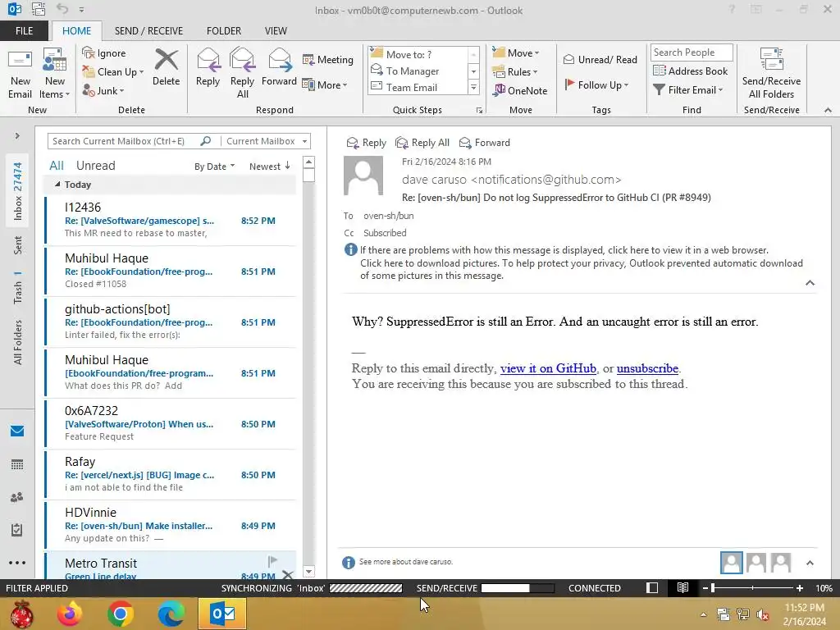Create a New Email message

(x=21, y=73)
